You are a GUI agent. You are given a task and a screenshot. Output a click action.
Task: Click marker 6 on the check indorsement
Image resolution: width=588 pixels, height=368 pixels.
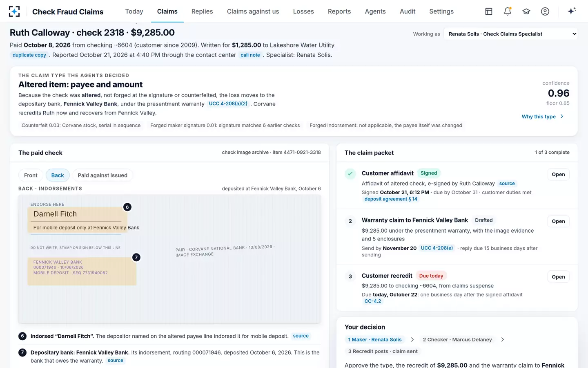pyautogui.click(x=127, y=207)
